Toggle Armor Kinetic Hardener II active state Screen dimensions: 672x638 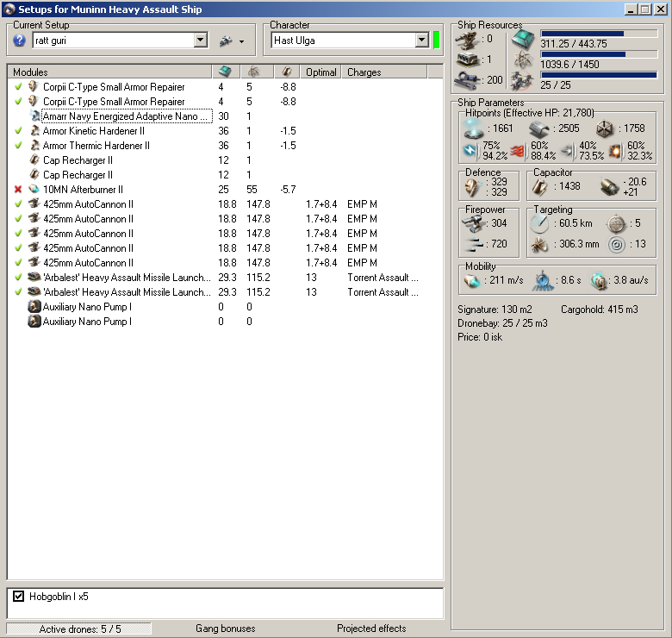click(x=18, y=131)
